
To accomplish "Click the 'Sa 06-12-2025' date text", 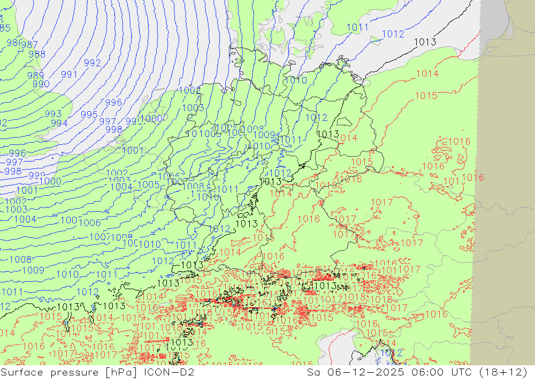I will coord(355,372).
